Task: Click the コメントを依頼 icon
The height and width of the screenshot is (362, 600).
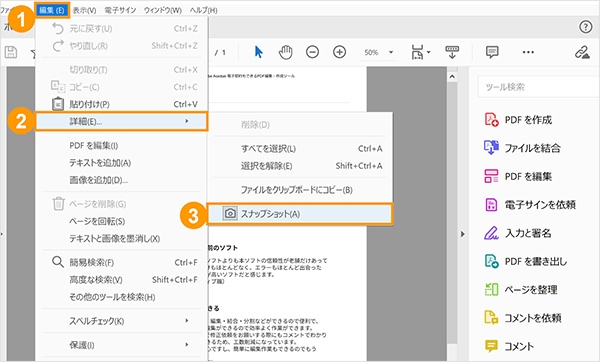Action: (491, 318)
